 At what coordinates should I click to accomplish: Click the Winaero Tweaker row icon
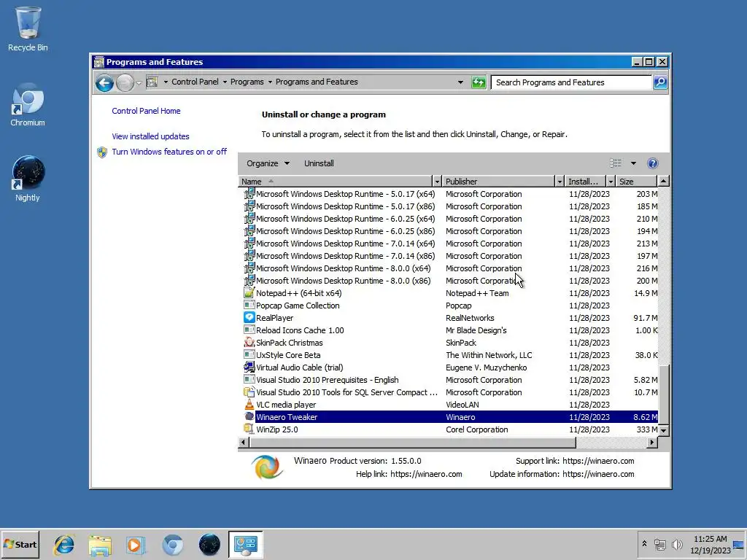(249, 416)
